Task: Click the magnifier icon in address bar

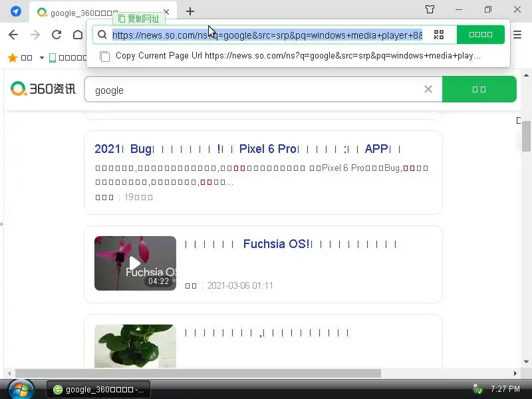Action: (x=102, y=35)
